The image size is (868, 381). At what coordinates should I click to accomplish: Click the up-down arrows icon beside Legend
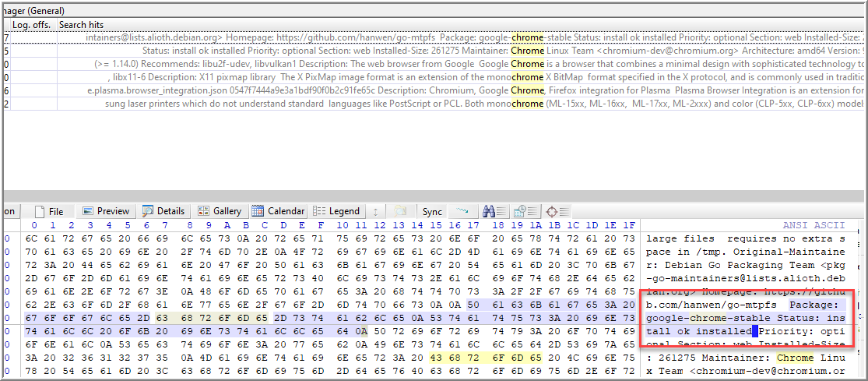coord(375,211)
